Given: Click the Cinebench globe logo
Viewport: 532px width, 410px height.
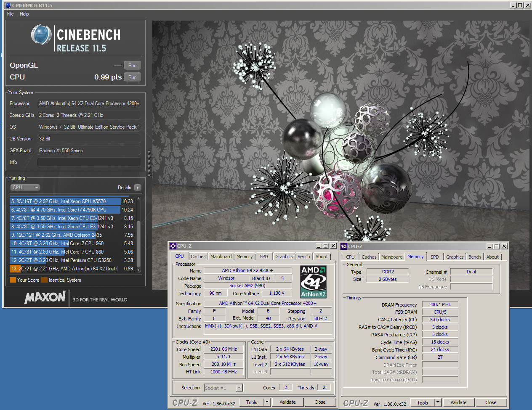Looking at the screenshot, I should pos(41,35).
